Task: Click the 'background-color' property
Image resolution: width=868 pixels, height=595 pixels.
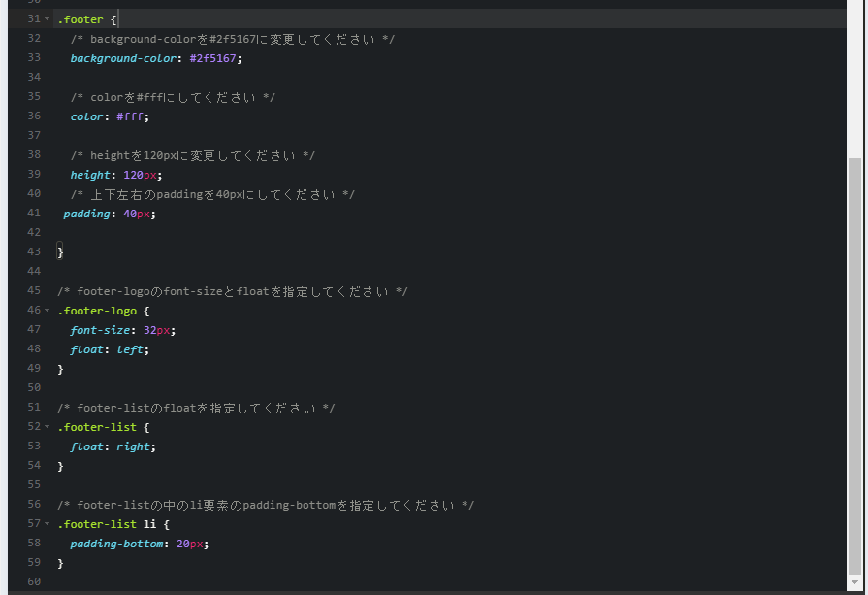Action: (123, 58)
